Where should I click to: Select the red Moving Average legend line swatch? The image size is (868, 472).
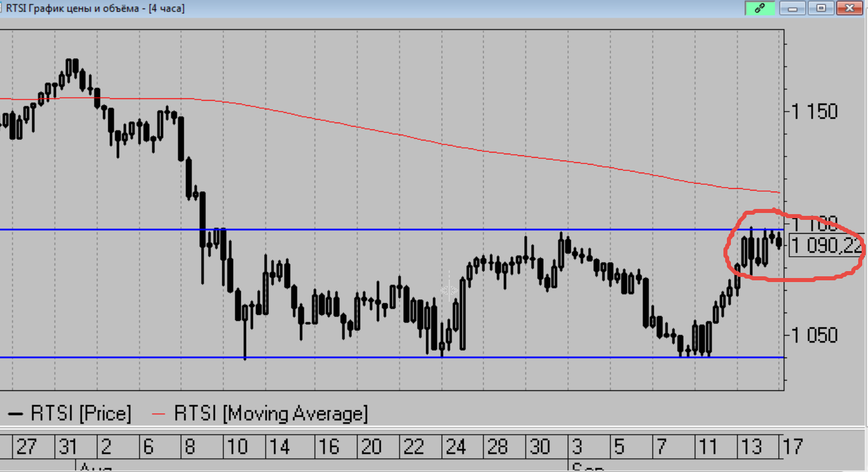point(158,414)
